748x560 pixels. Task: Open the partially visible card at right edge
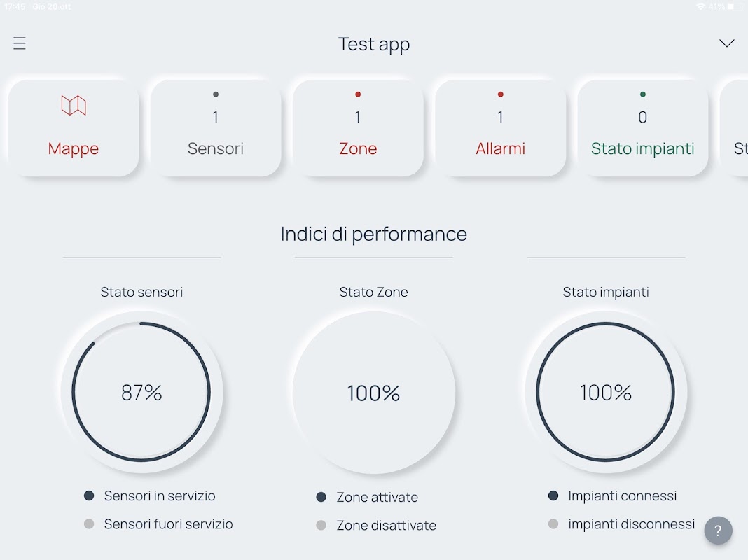point(735,127)
